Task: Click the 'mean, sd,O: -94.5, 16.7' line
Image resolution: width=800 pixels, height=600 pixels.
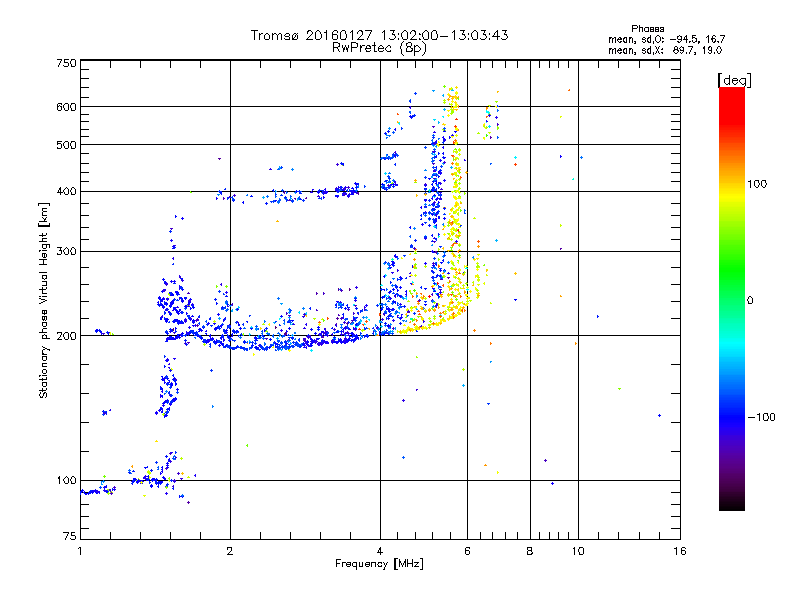Action: point(666,39)
